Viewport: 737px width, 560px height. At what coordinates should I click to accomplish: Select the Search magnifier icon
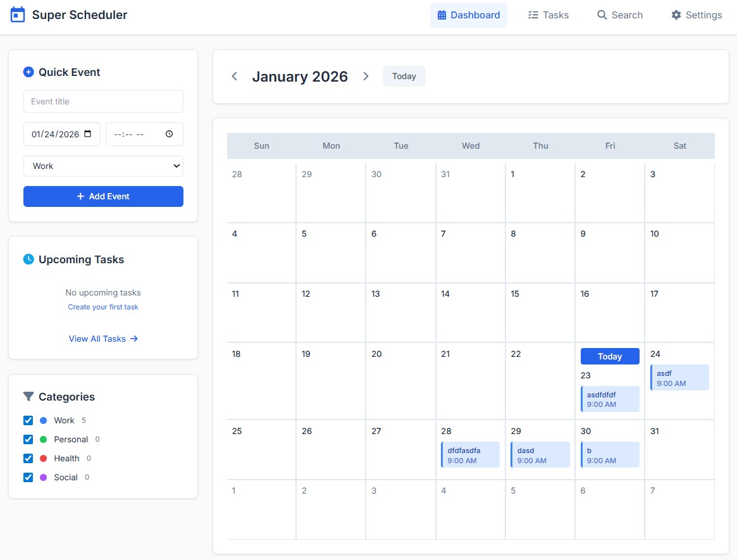[x=602, y=15]
